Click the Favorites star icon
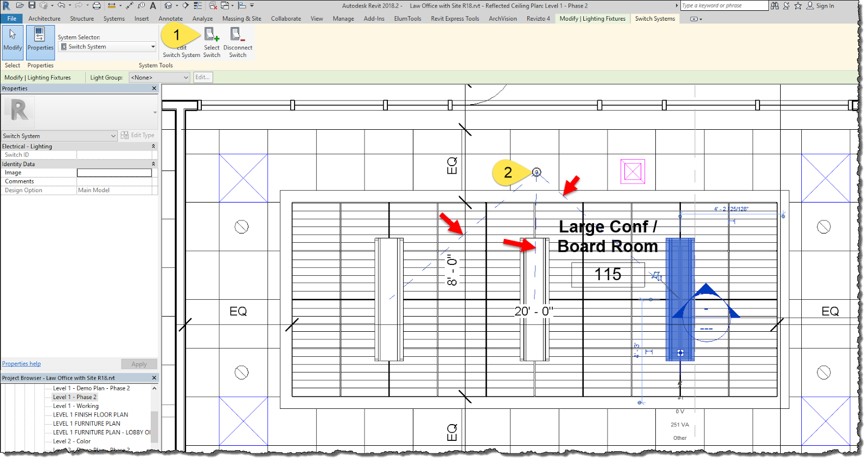868x461 pixels. tap(798, 5)
